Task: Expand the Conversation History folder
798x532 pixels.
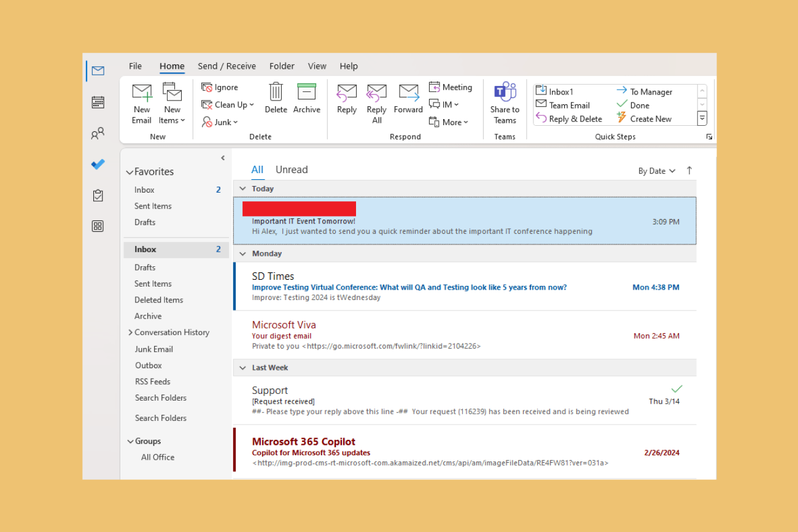Action: 130,333
